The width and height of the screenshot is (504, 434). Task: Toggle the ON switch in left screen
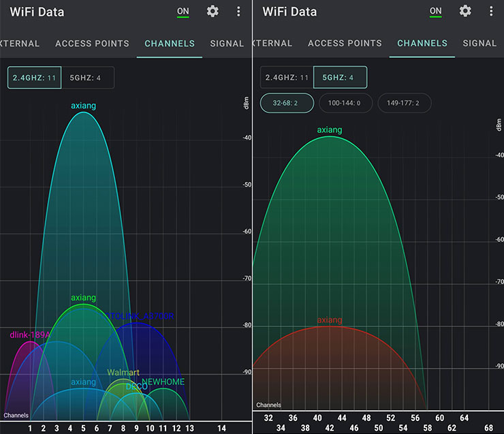[x=183, y=12]
